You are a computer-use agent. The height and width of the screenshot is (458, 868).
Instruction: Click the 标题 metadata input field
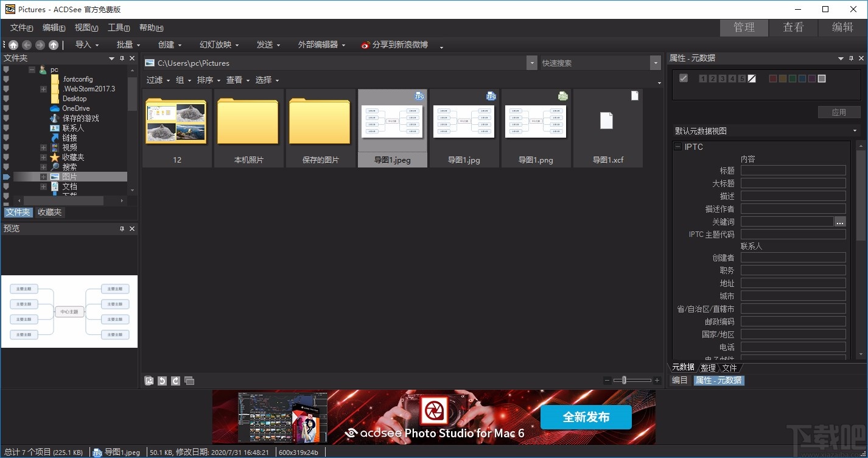793,171
